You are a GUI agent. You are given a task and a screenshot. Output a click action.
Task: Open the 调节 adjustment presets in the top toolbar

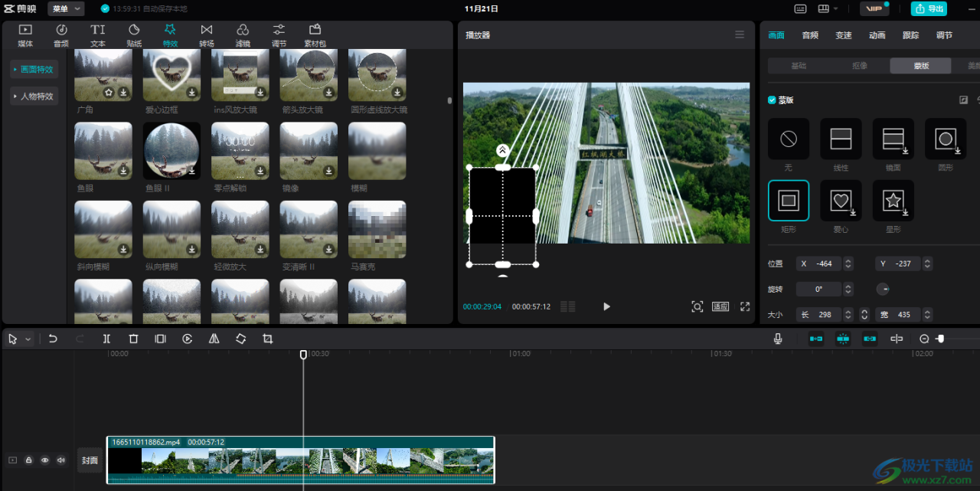(279, 35)
